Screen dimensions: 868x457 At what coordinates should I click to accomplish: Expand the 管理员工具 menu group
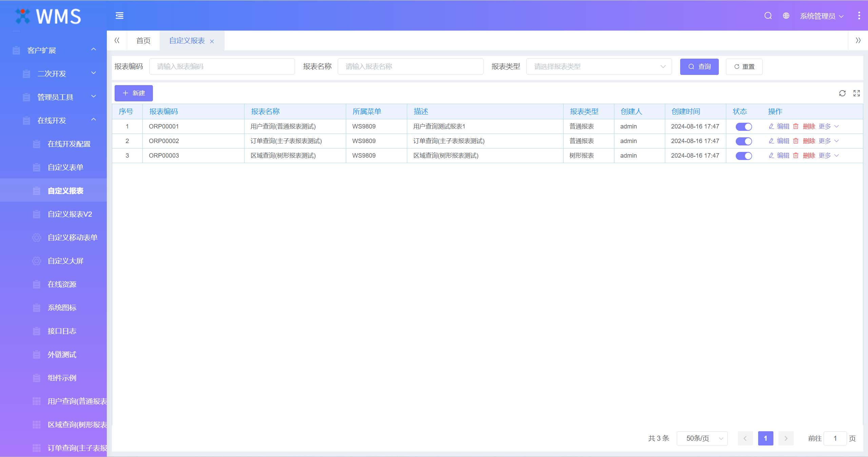tap(53, 97)
